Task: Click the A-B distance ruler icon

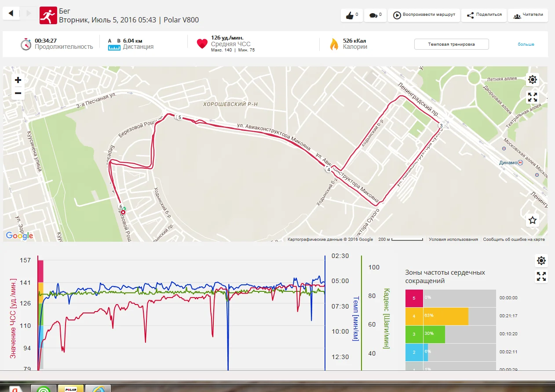Action: click(x=114, y=44)
